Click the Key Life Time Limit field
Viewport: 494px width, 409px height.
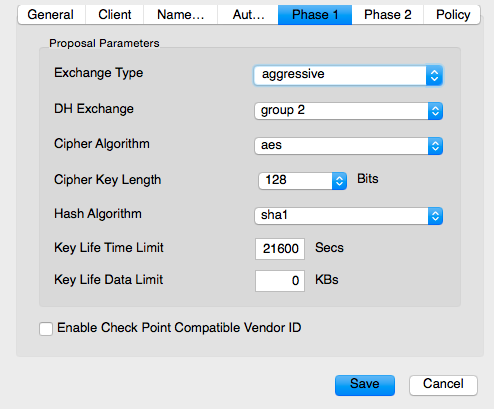pos(280,249)
